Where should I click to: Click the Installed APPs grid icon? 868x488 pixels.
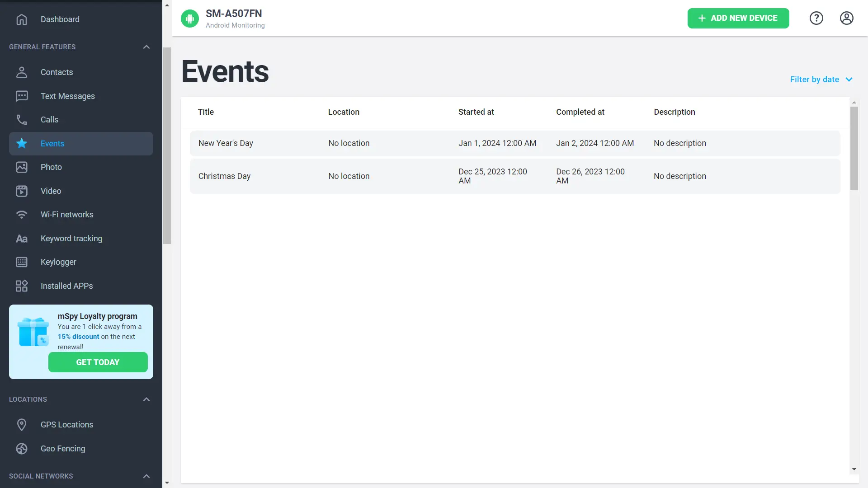point(22,286)
